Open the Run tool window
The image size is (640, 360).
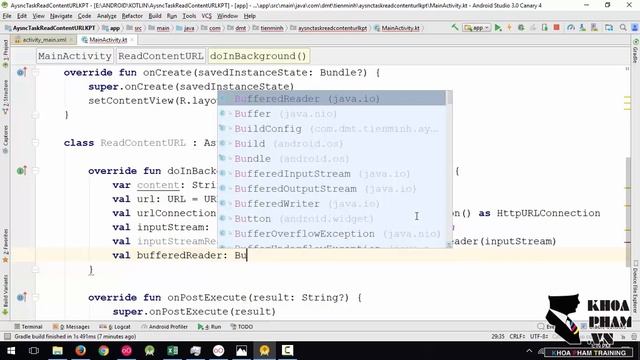coord(209,327)
